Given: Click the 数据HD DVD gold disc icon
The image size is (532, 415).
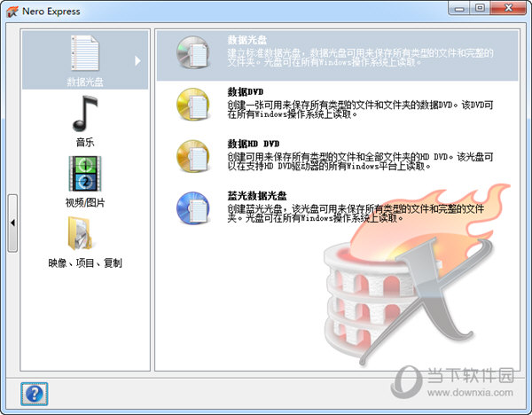Looking at the screenshot, I should (193, 156).
